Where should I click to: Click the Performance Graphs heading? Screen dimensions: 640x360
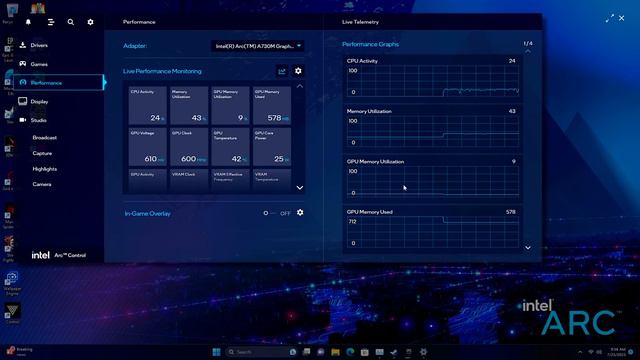point(370,44)
